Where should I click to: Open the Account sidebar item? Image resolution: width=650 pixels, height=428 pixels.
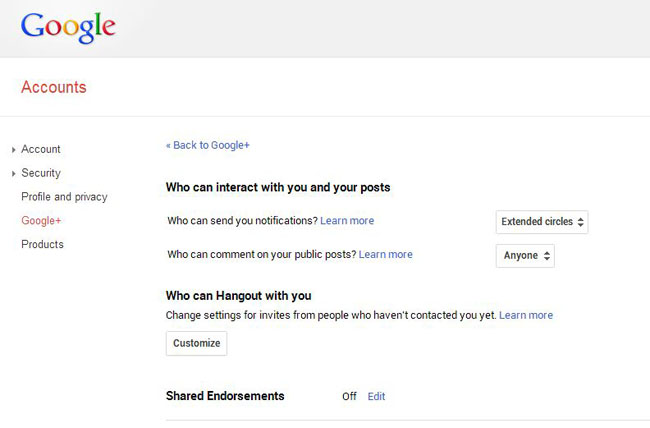(41, 149)
